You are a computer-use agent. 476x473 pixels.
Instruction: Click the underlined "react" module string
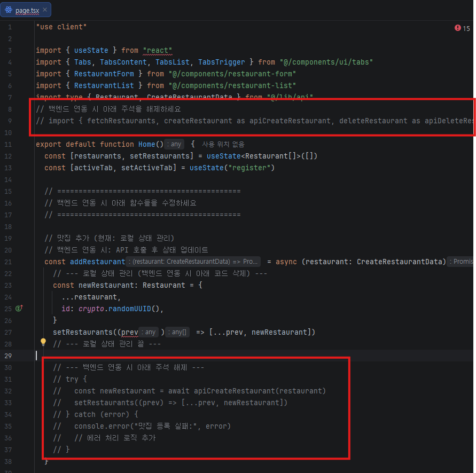(158, 50)
